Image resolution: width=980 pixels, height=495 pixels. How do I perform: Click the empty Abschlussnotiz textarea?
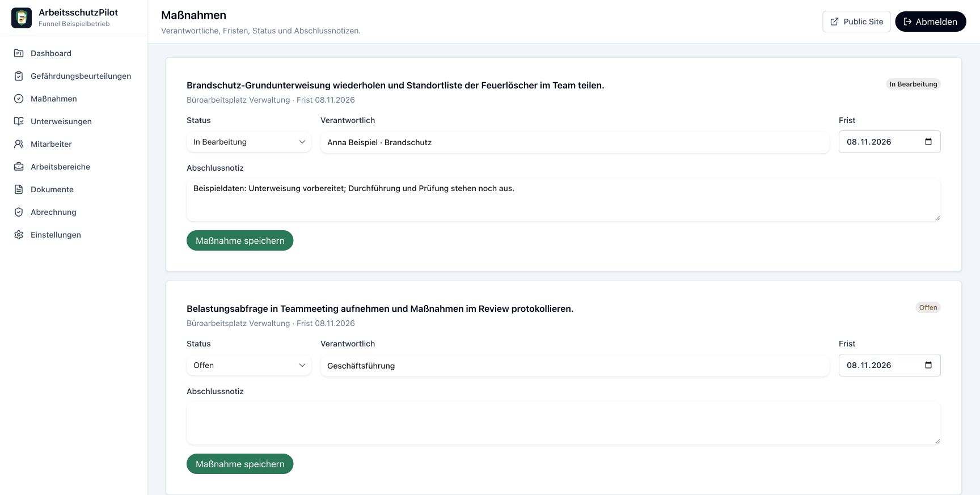pos(564,423)
